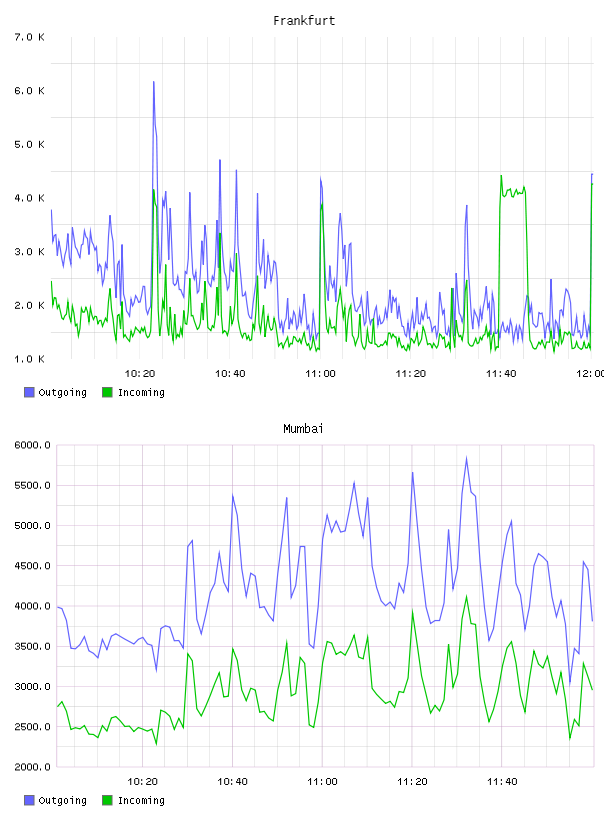Click the Incoming legend label in Frankfurt chart

141,393
